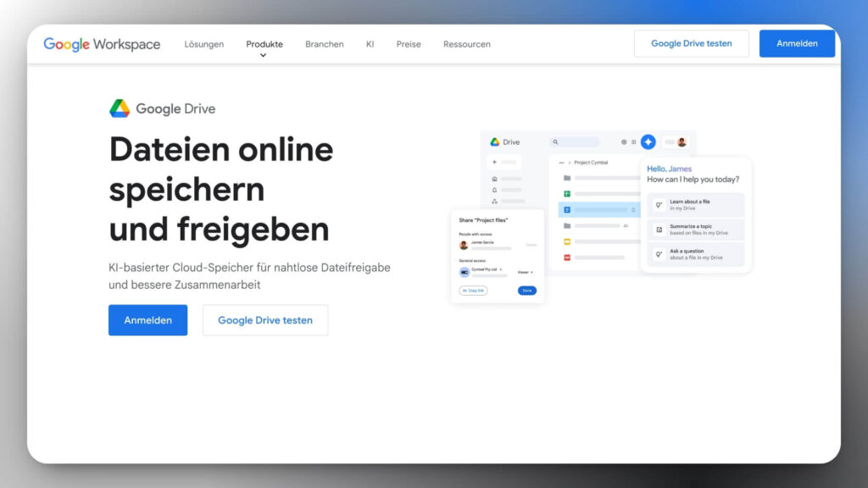Screen dimensions: 868x488
Task: Choose the Ask a question suggestion
Action: coord(696,254)
